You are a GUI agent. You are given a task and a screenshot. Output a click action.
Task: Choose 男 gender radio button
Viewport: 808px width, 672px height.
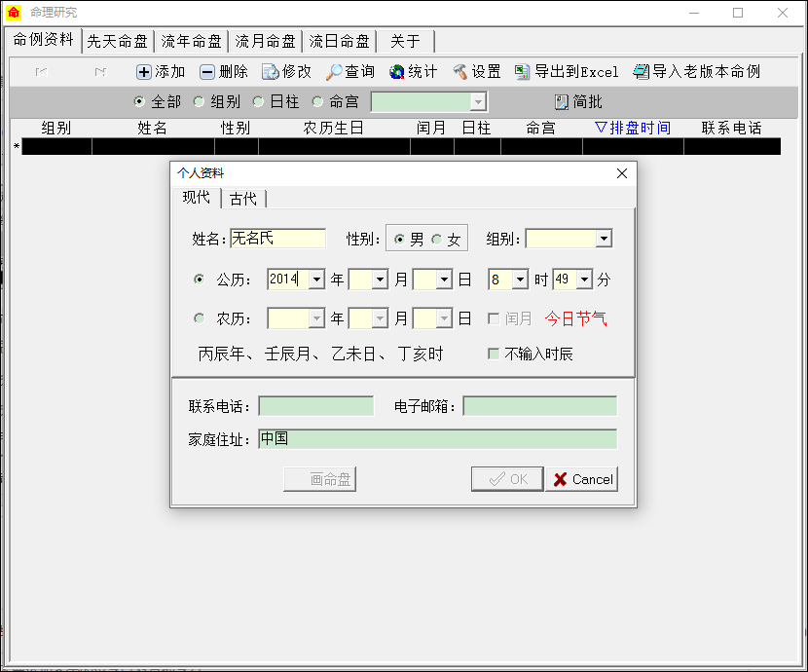399,240
